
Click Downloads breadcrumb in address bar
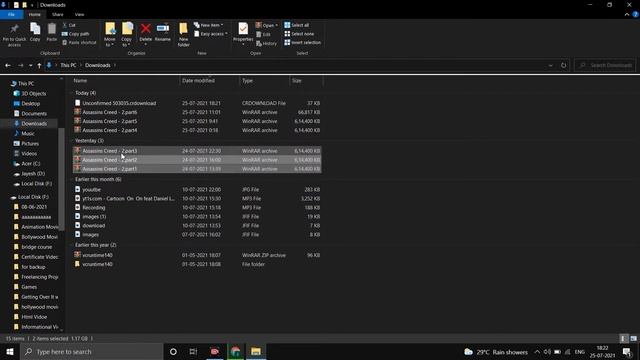click(98, 65)
